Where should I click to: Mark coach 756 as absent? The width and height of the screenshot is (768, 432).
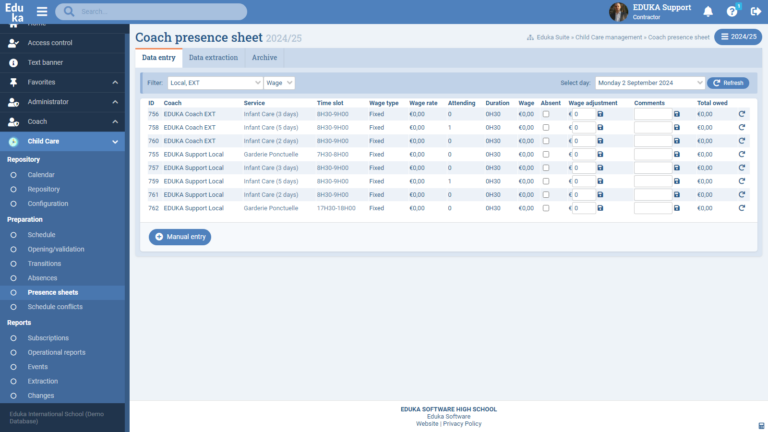click(546, 114)
